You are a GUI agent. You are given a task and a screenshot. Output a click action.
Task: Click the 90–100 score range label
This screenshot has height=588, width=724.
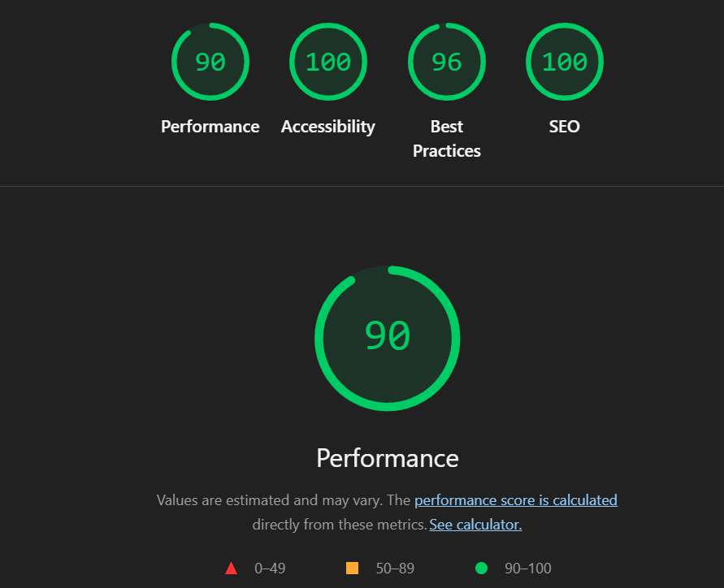(x=528, y=569)
